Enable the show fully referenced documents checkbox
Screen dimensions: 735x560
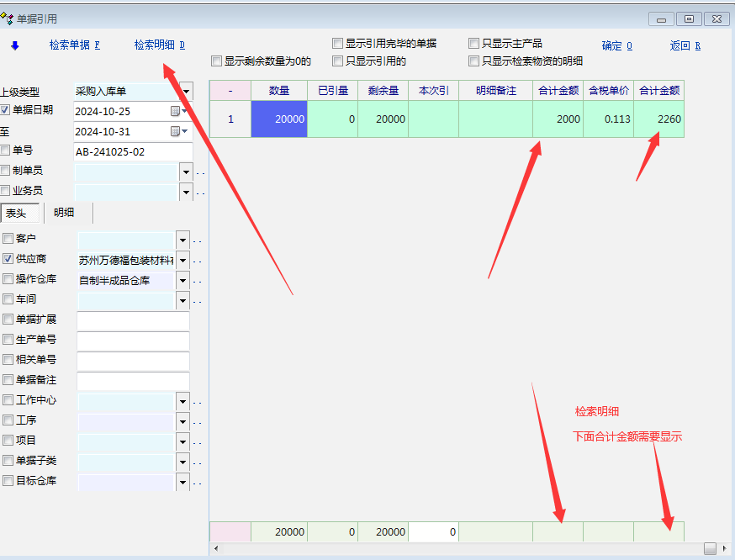337,43
